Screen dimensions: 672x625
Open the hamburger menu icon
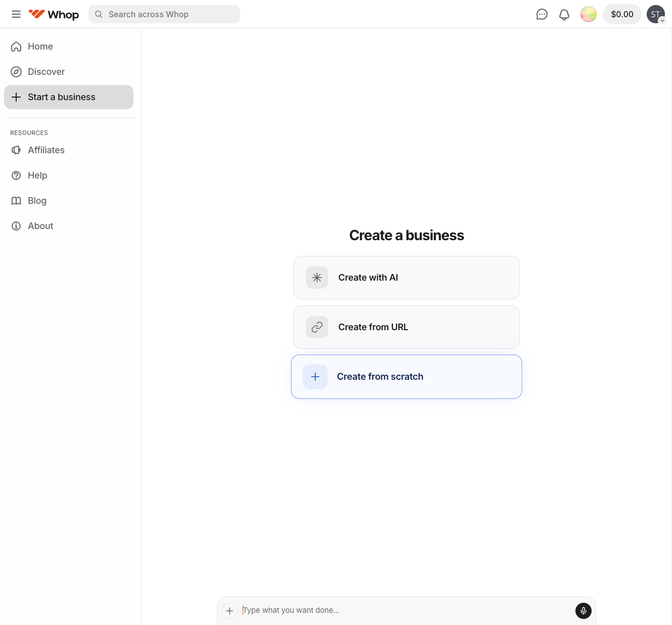coord(16,14)
